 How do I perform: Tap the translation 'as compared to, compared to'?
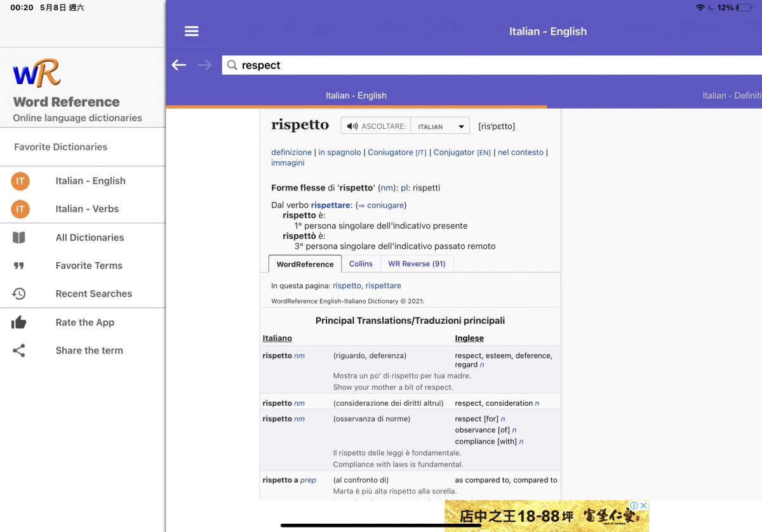[506, 481]
